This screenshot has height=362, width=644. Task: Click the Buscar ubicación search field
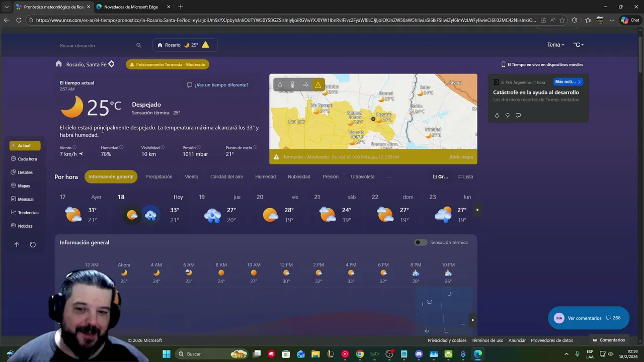[96, 45]
